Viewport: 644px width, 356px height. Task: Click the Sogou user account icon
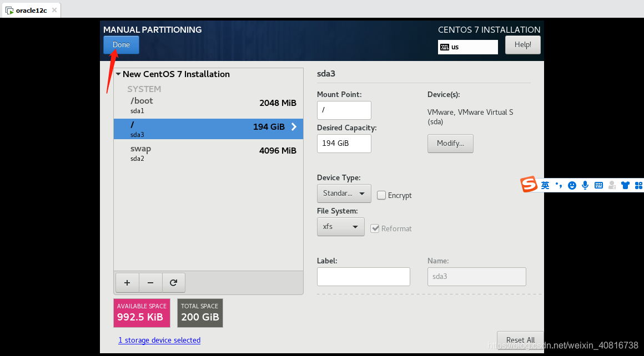point(612,185)
